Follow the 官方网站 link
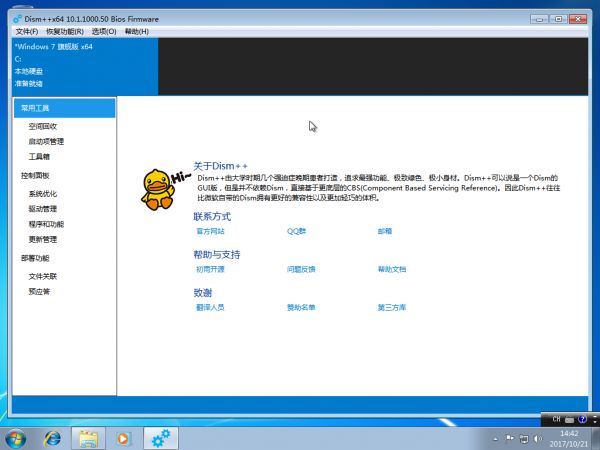 coord(210,231)
